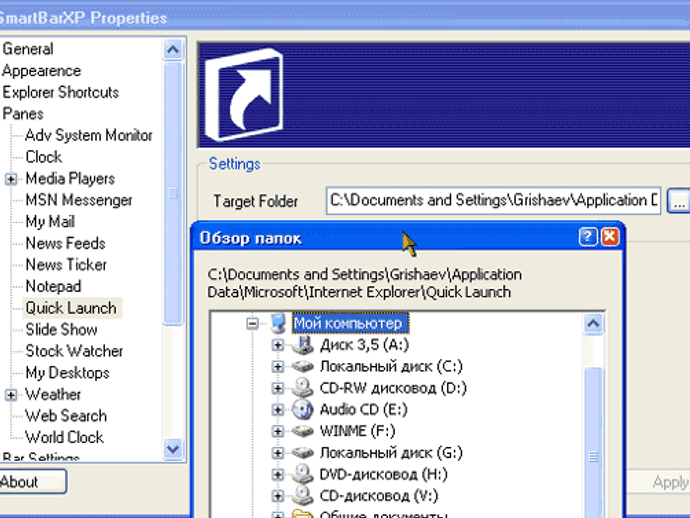The width and height of the screenshot is (690, 518).
Task: Select the Quick Launch pane
Action: (x=71, y=308)
